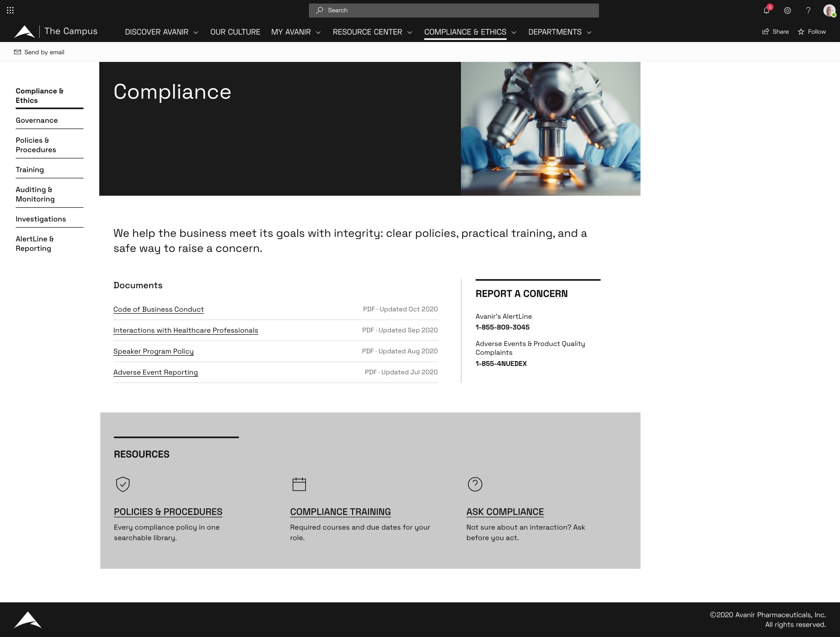Expand the Departments menu chevron
This screenshot has width=840, height=637.
[x=589, y=33]
